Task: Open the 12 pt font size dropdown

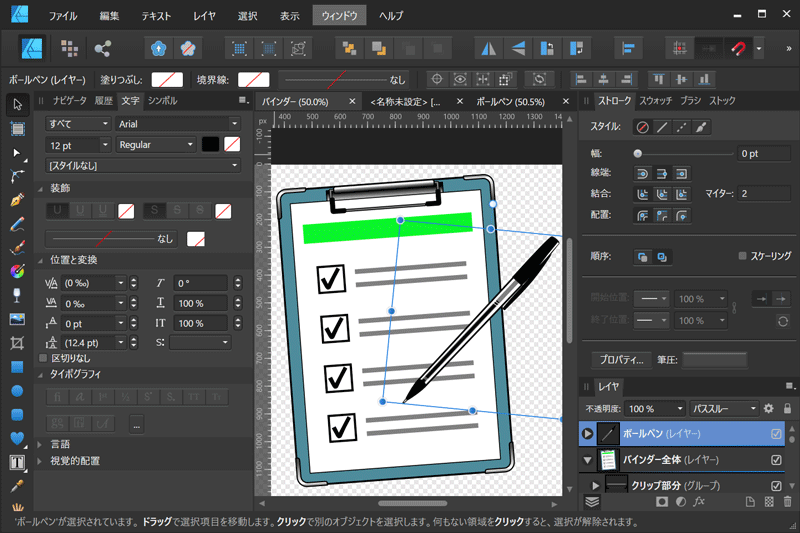Action: point(78,145)
